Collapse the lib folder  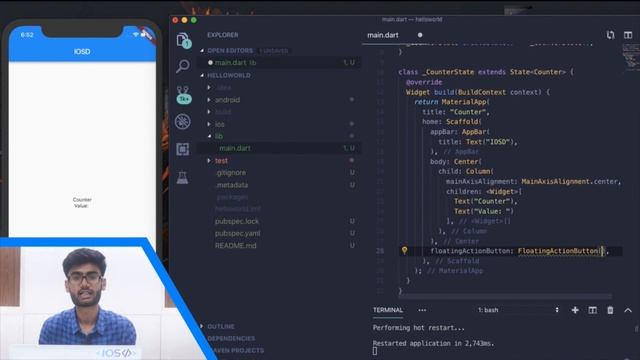point(209,136)
